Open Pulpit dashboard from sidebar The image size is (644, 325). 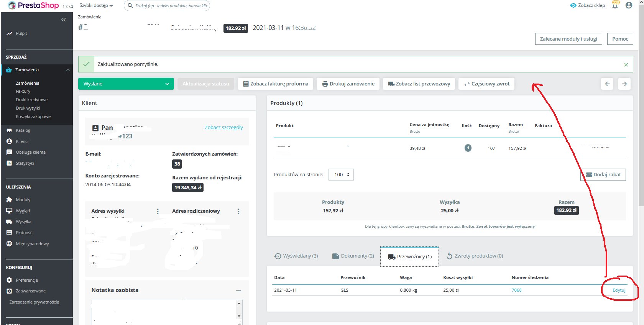(x=21, y=33)
